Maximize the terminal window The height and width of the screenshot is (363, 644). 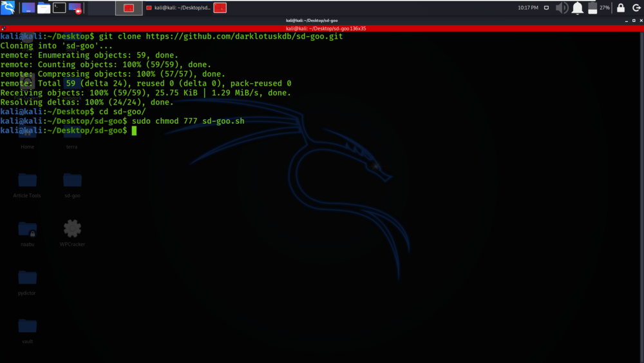click(634, 21)
